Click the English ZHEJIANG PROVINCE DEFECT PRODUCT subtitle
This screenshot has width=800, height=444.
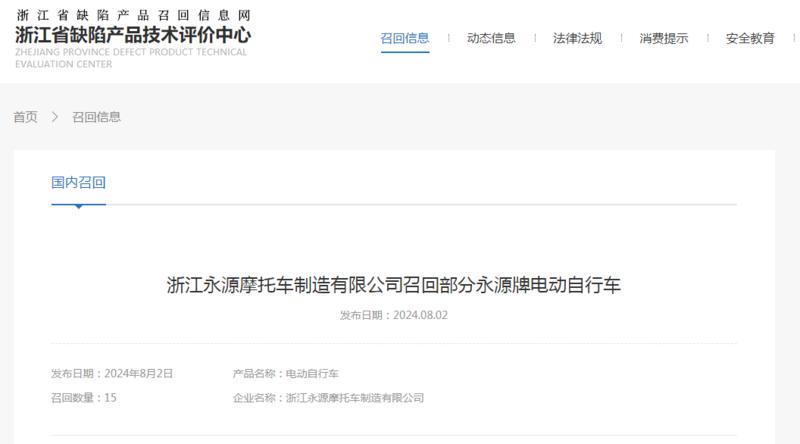click(131, 58)
